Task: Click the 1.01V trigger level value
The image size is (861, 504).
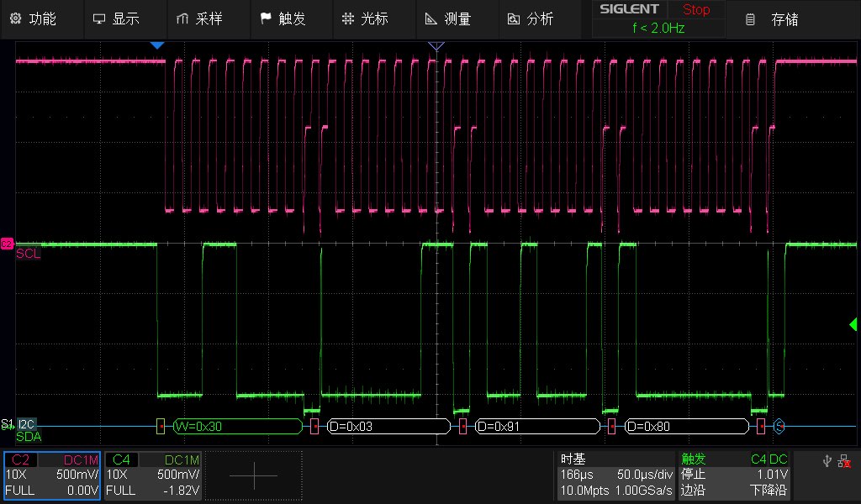Action: (772, 475)
